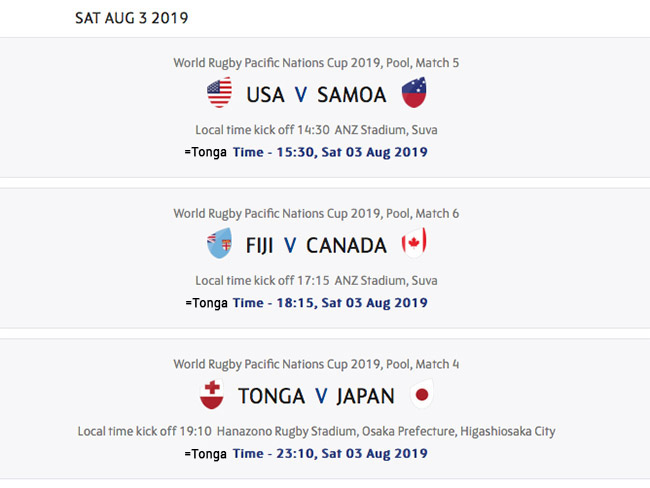650x488 pixels.
Task: Click the USA flag shield icon
Action: click(219, 92)
